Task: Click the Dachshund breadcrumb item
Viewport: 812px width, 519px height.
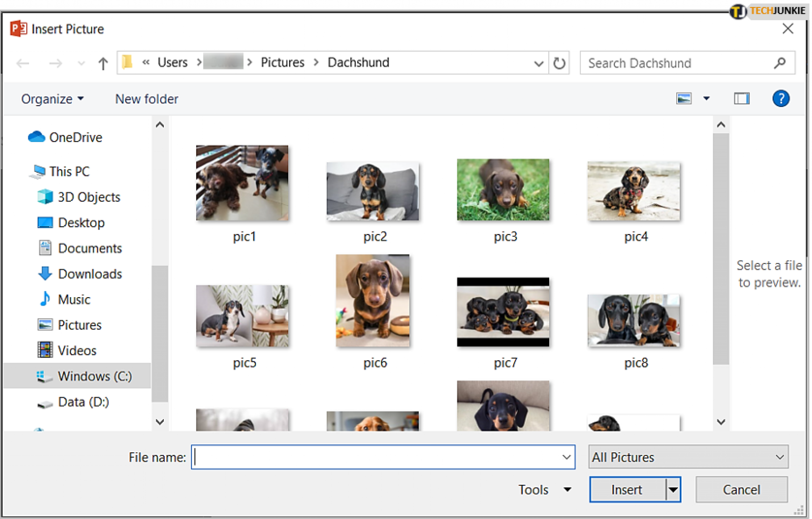Action: coord(358,62)
